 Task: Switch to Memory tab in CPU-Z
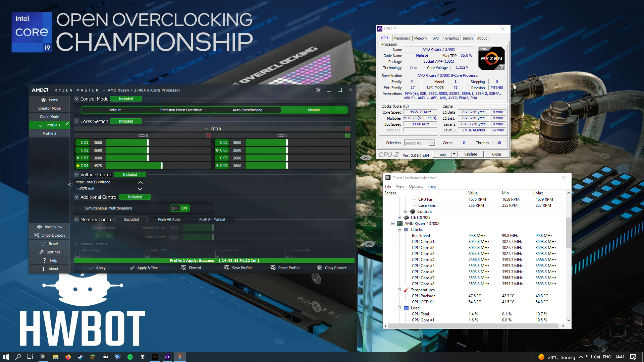point(421,38)
